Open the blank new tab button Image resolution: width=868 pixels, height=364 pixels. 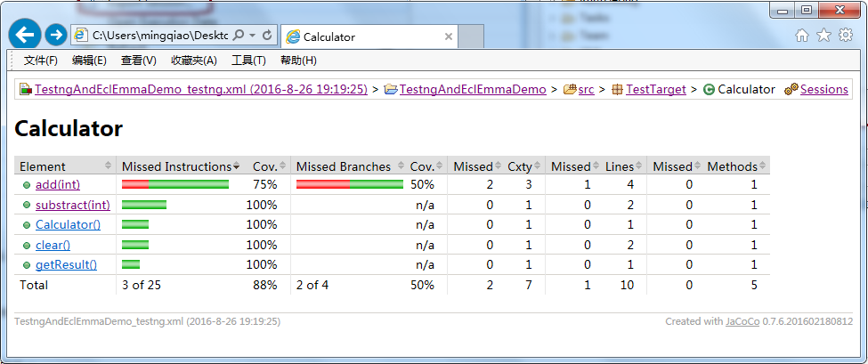[x=472, y=37]
